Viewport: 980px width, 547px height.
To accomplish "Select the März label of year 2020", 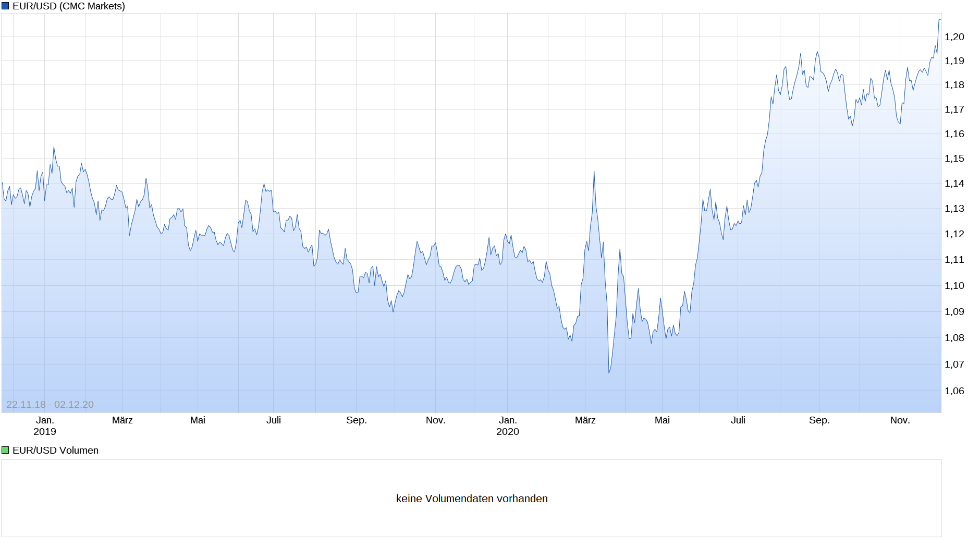I will pyautogui.click(x=585, y=420).
